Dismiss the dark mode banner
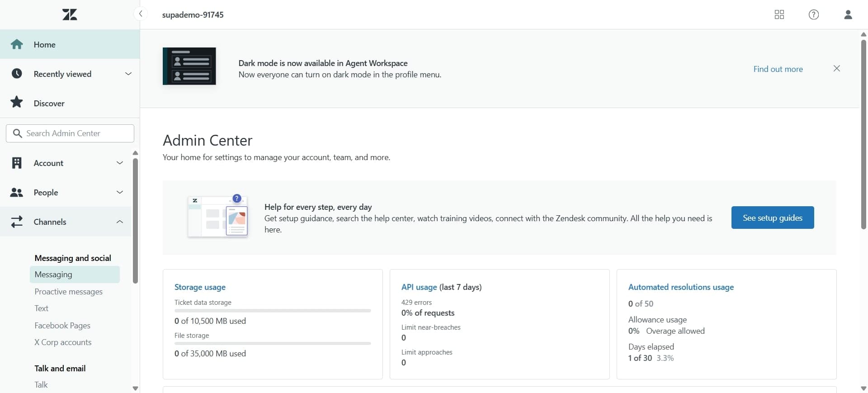 click(837, 68)
